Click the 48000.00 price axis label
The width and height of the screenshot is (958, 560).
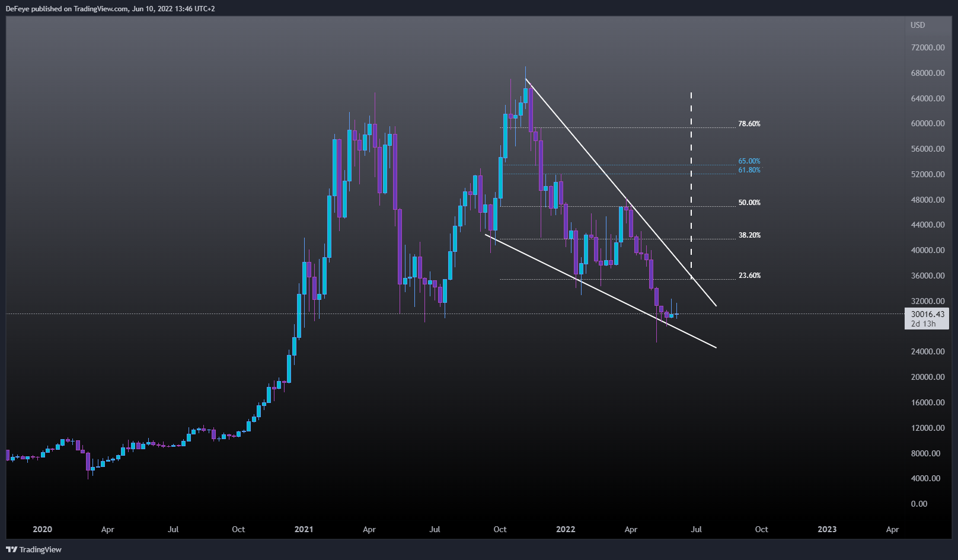[x=928, y=200]
